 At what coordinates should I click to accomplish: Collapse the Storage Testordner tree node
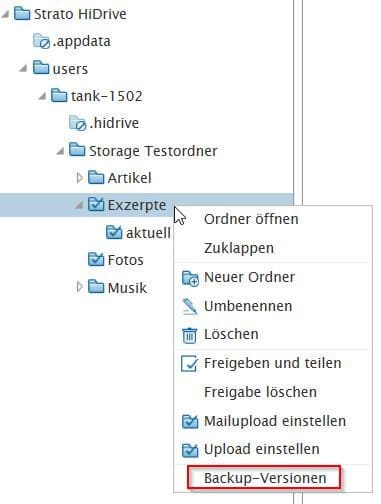60,151
